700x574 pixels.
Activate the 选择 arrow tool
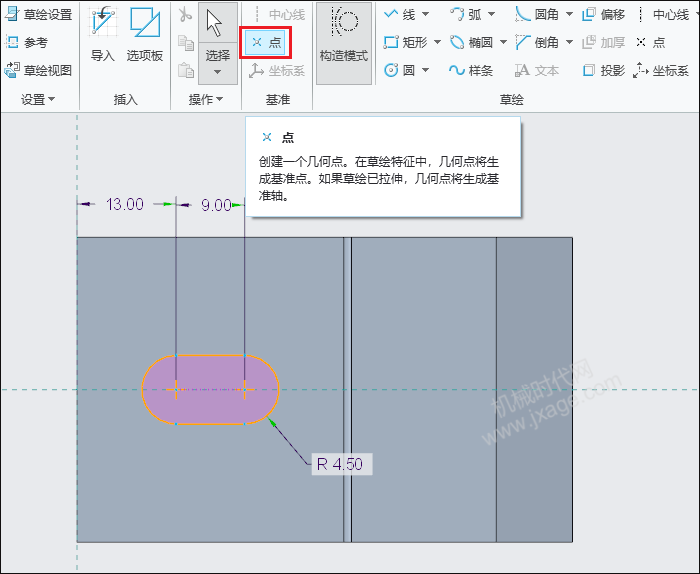coord(217,23)
